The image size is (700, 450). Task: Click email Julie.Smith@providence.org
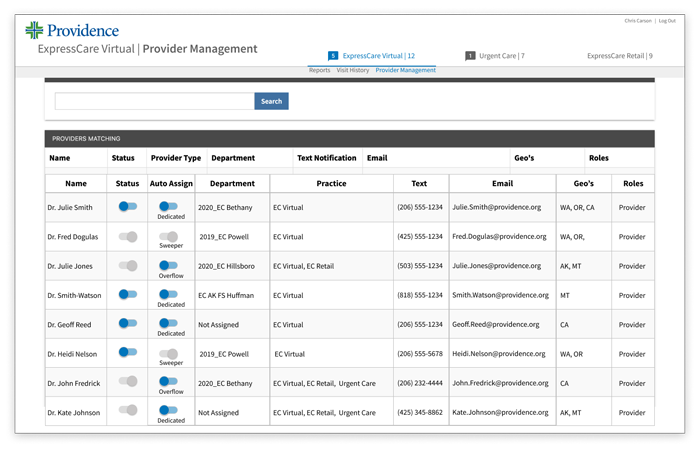point(496,207)
